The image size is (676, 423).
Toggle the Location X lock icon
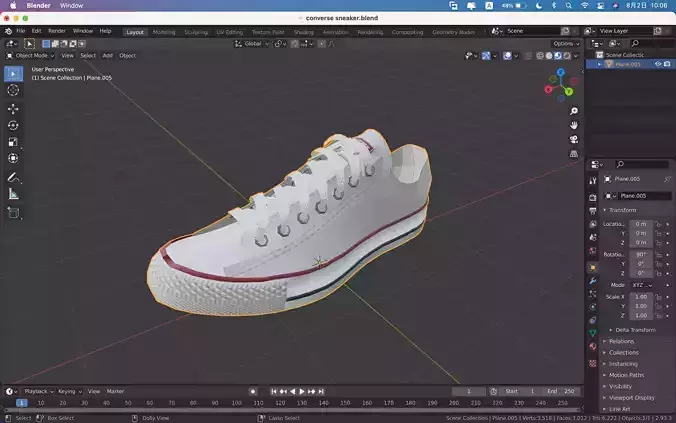point(658,224)
